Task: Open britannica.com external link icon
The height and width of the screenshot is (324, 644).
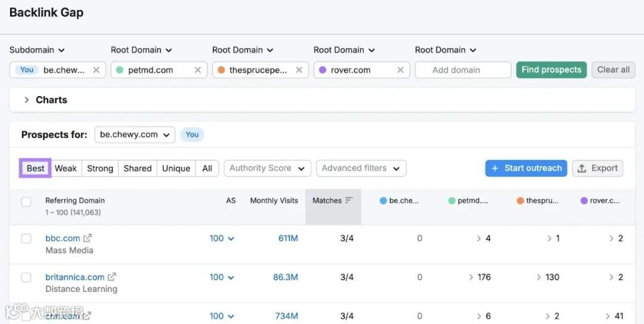Action: (112, 277)
